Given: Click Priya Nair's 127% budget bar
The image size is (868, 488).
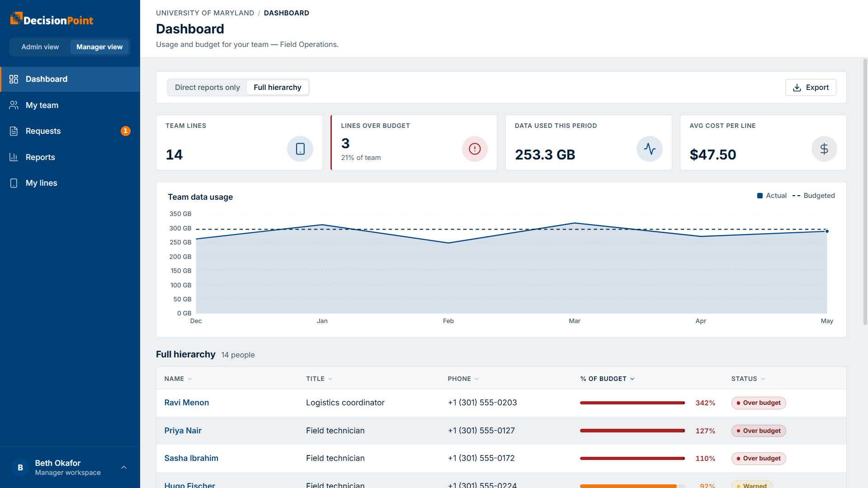Looking at the screenshot, I should click(x=632, y=431).
